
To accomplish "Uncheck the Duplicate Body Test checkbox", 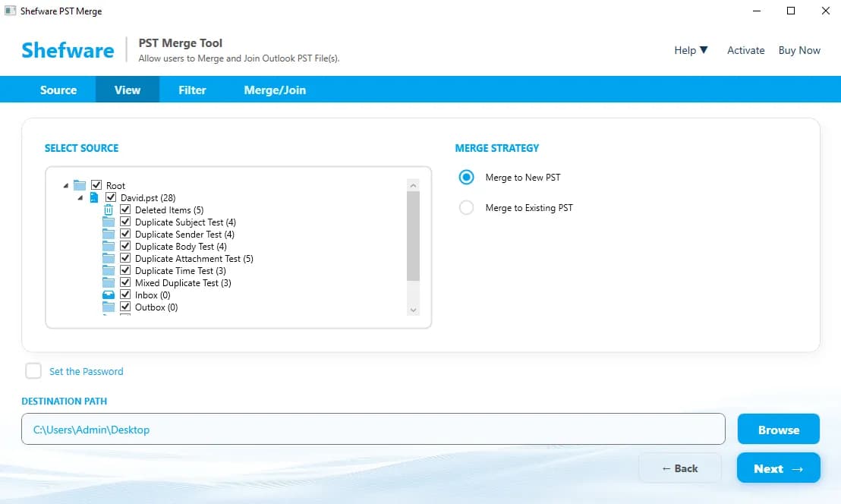I will click(125, 246).
